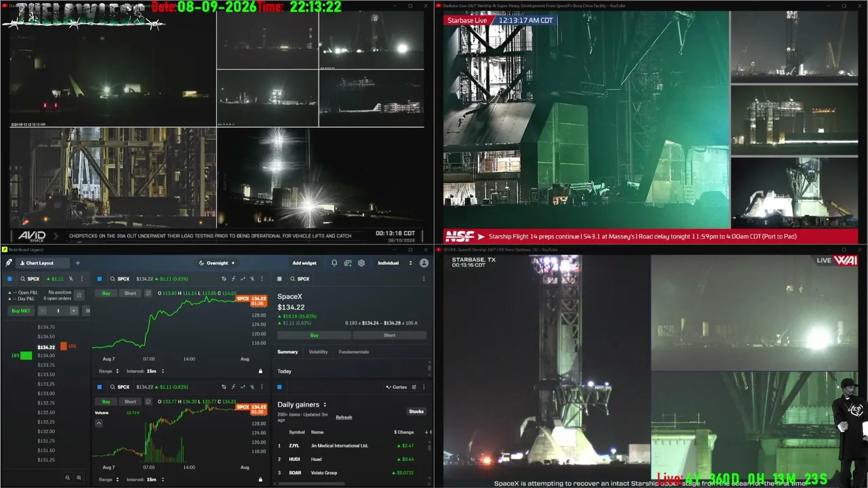Toggle the lock icon on the upper chart

pos(260,371)
